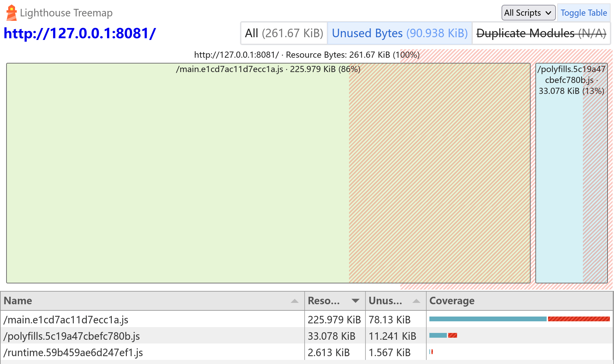Image resolution: width=614 pixels, height=364 pixels.
Task: Select the Duplicate Modules tab
Action: [x=541, y=33]
